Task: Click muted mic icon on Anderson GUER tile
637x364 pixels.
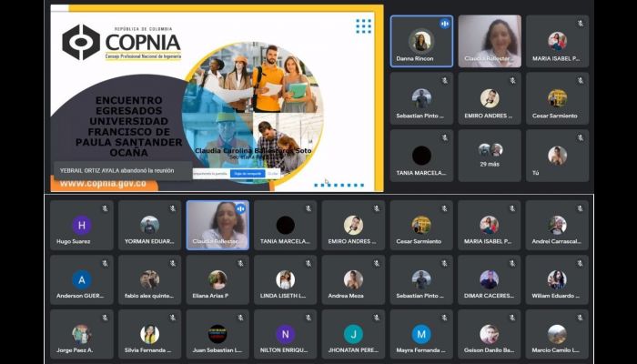Action: click(x=106, y=264)
